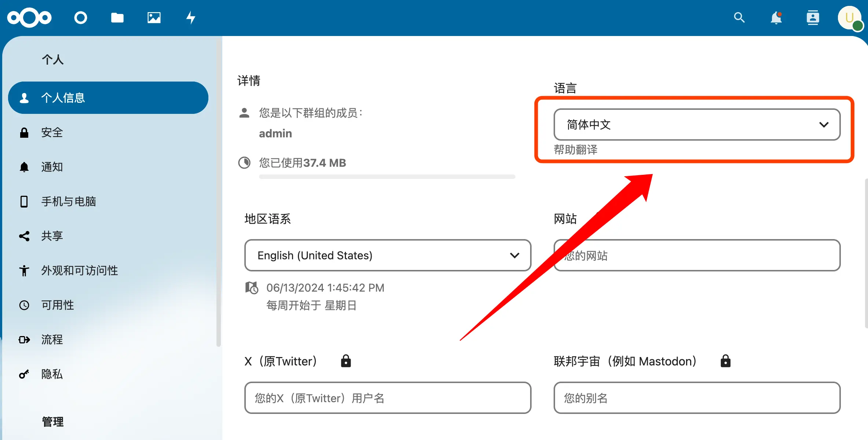Screen dimensions: 868x440
Task: Open the notifications bell icon
Action: coord(776,18)
